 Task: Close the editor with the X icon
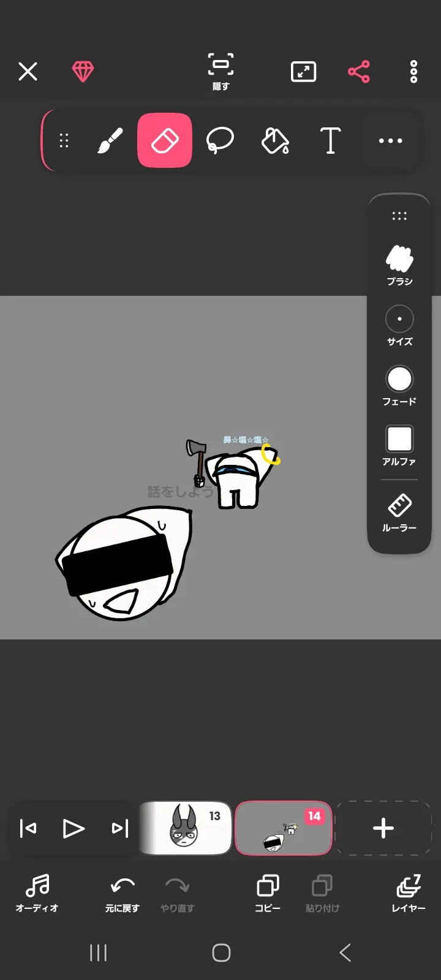(x=28, y=72)
